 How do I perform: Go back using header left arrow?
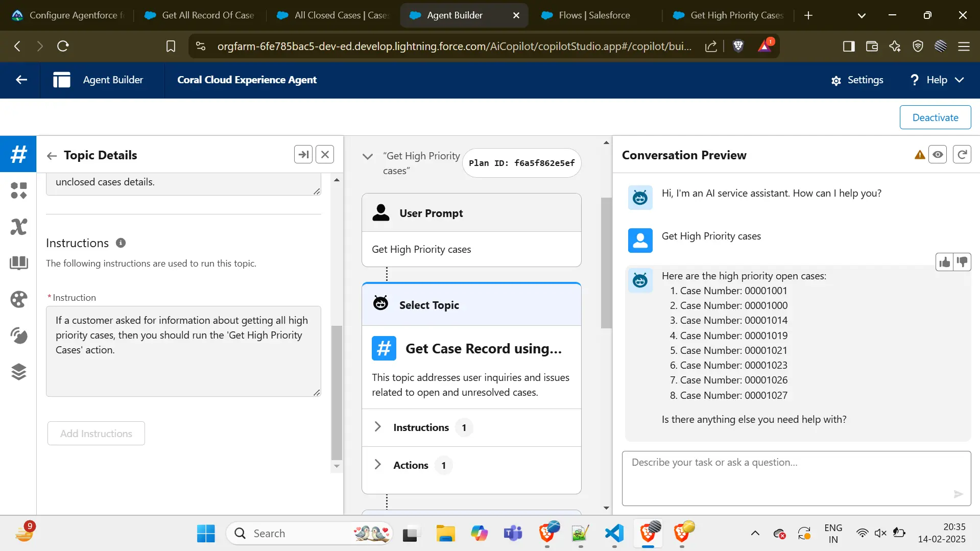point(21,80)
